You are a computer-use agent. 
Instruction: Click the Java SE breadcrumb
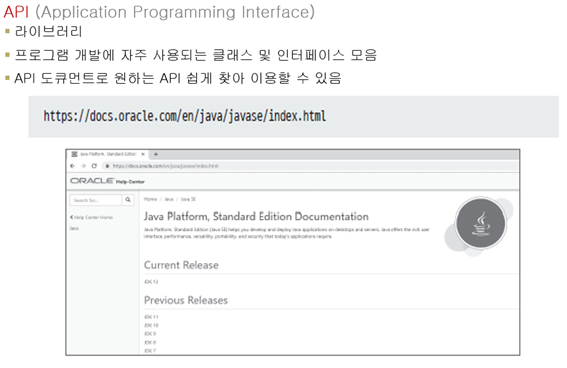[x=188, y=199]
